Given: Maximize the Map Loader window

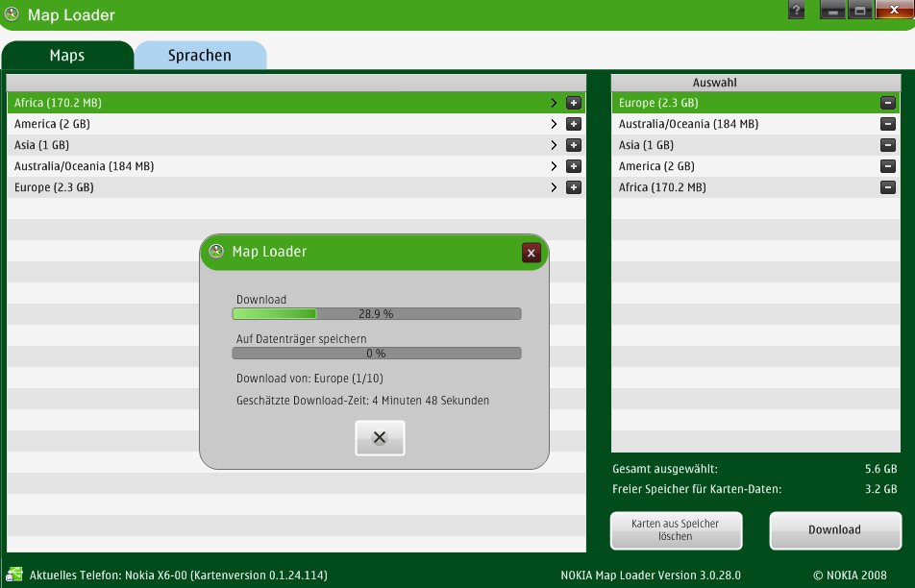Looking at the screenshot, I should pyautogui.click(x=860, y=10).
